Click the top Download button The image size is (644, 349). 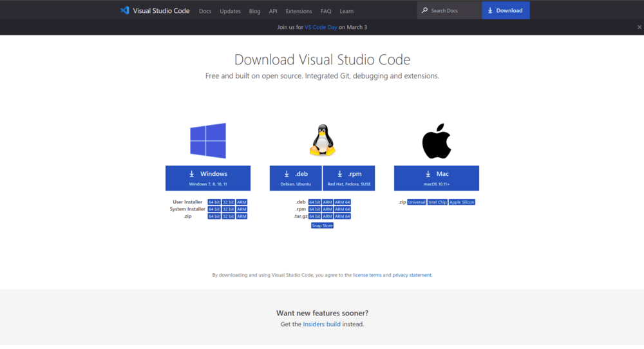pos(506,10)
